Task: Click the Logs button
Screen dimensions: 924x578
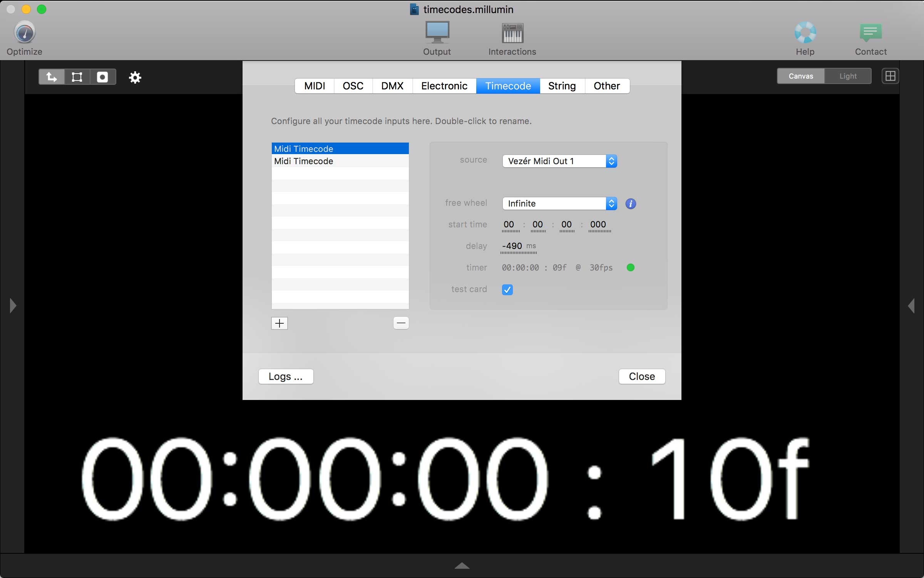Action: (285, 376)
